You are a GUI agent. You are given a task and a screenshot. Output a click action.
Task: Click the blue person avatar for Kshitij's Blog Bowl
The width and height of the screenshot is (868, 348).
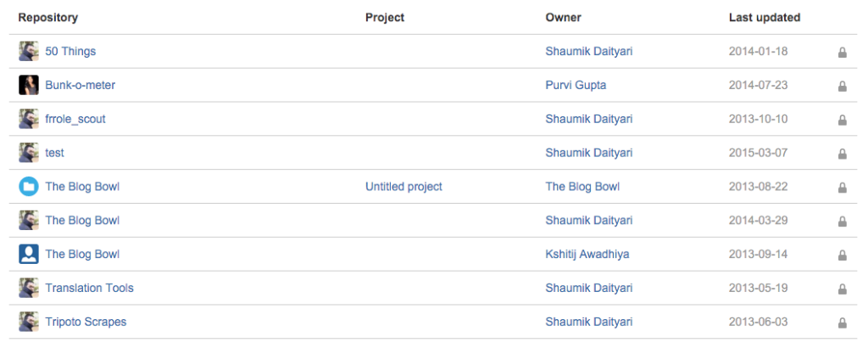(x=29, y=255)
